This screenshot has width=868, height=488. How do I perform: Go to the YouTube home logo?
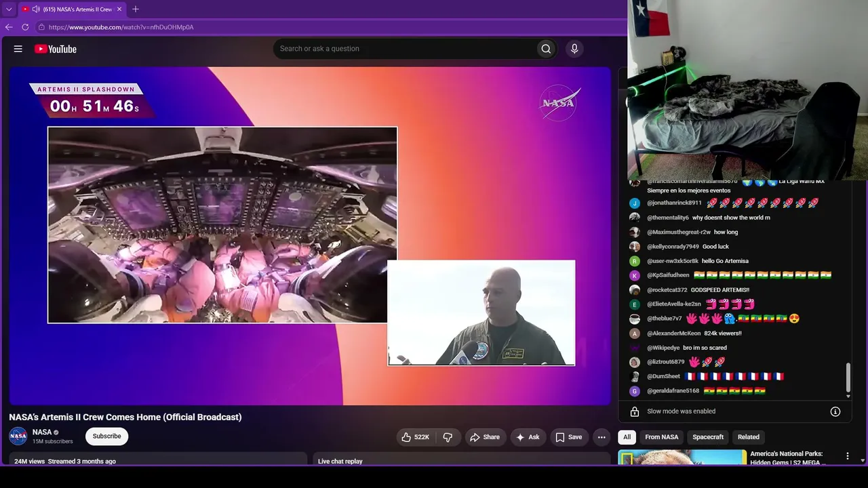[56, 49]
